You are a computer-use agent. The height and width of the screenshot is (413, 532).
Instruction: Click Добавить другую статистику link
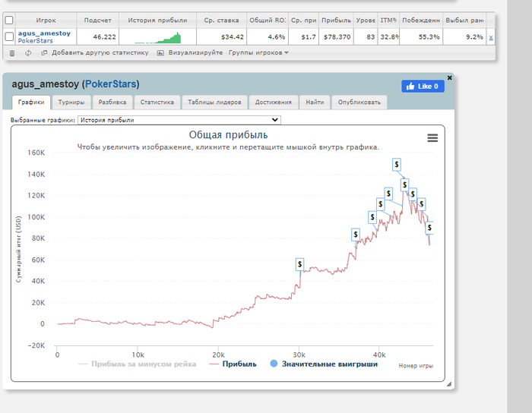(x=100, y=53)
